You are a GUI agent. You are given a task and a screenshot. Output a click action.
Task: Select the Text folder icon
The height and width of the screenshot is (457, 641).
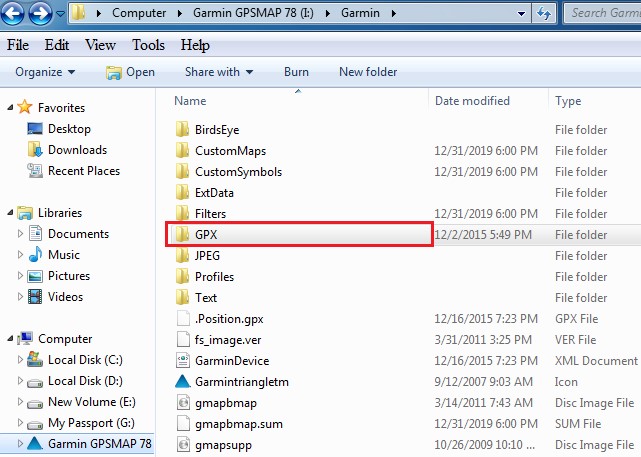click(x=182, y=297)
